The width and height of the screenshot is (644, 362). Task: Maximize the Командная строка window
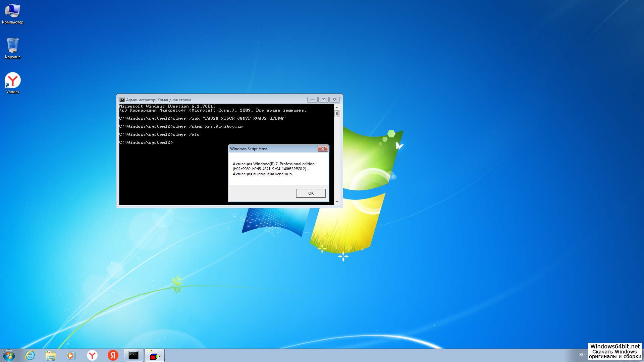[x=323, y=100]
